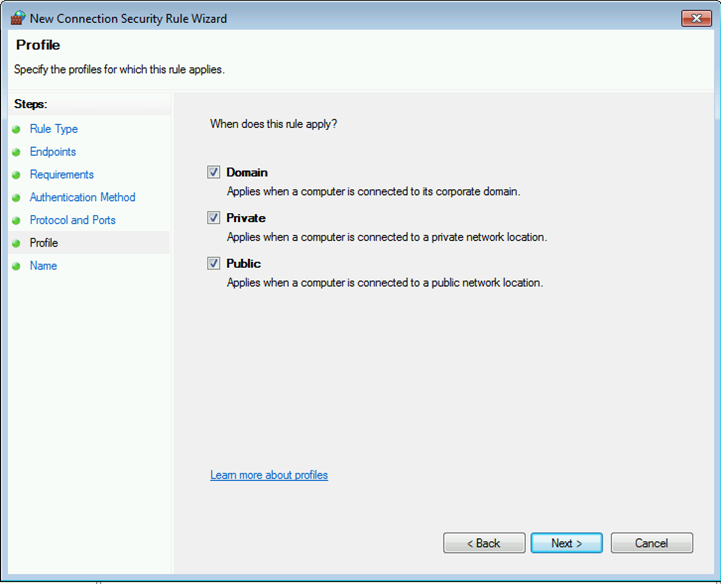Click green bullet beside Profile step
This screenshot has width=721, height=584.
[16, 243]
